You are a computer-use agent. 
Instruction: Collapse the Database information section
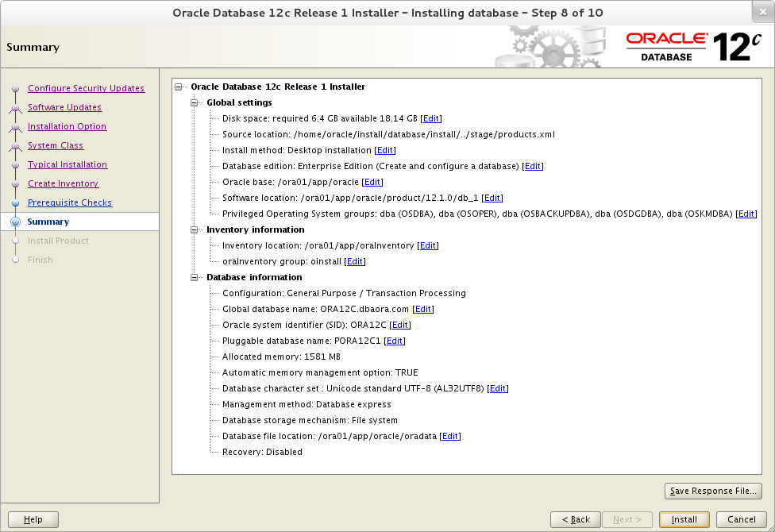coord(195,277)
